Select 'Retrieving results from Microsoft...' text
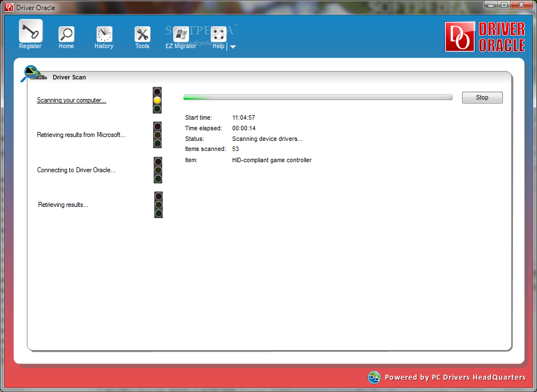The width and height of the screenshot is (537, 392). 81,135
